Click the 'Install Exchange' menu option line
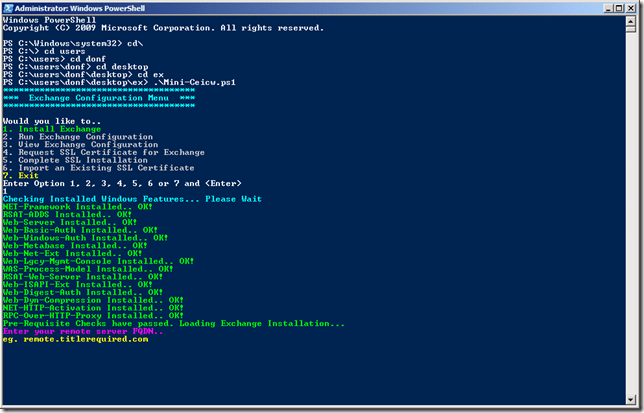 (x=51, y=128)
